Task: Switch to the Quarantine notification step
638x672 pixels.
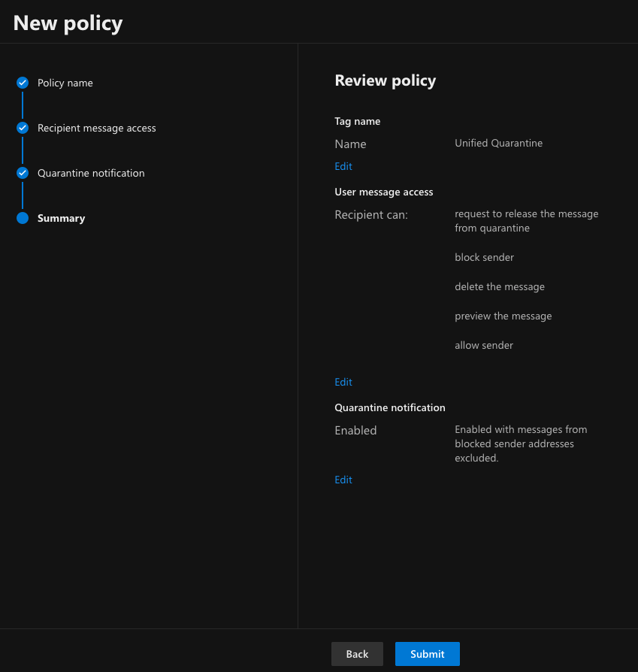Action: [x=91, y=173]
